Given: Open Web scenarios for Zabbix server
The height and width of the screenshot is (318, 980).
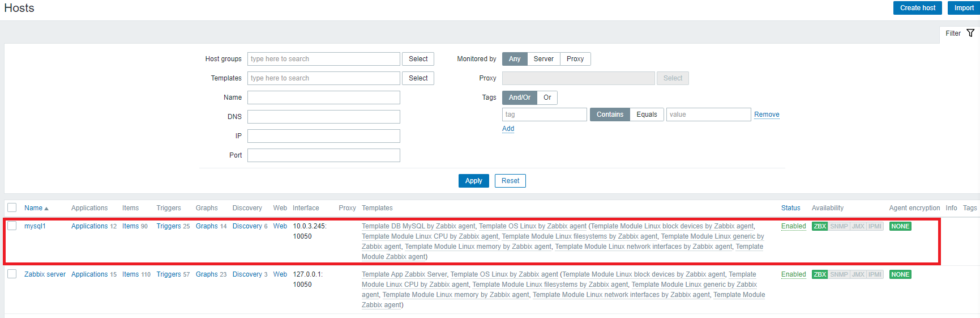Looking at the screenshot, I should point(280,274).
